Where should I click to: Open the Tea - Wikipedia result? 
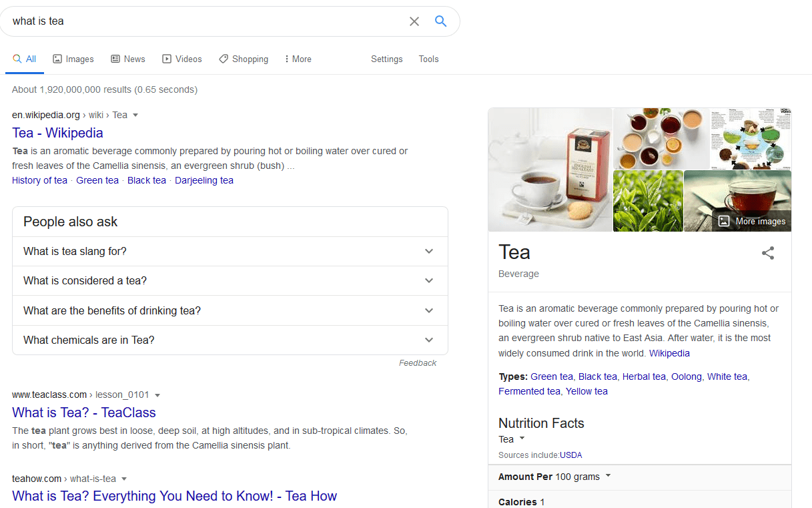(57, 132)
